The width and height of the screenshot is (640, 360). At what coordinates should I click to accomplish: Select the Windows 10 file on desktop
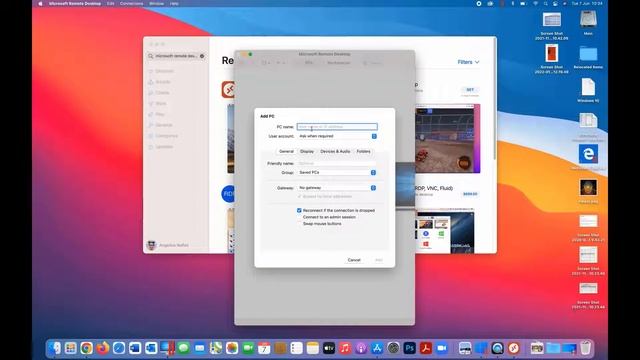coord(588,87)
